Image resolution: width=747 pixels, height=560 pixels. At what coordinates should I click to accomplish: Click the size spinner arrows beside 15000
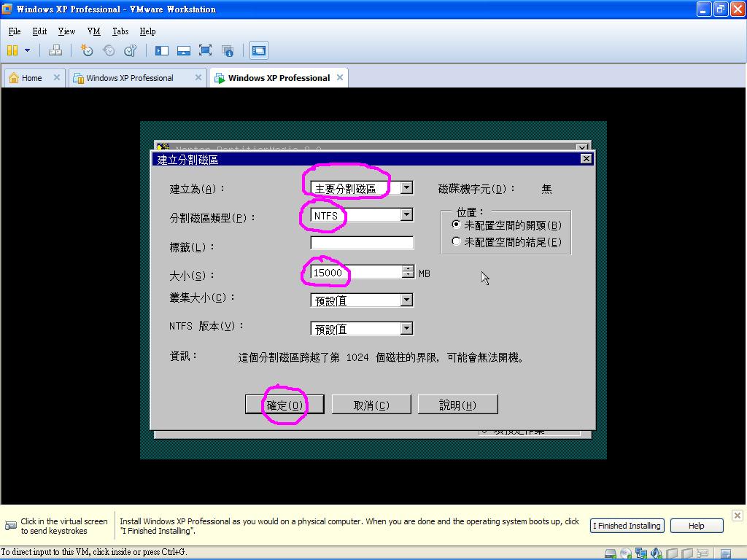(x=408, y=272)
